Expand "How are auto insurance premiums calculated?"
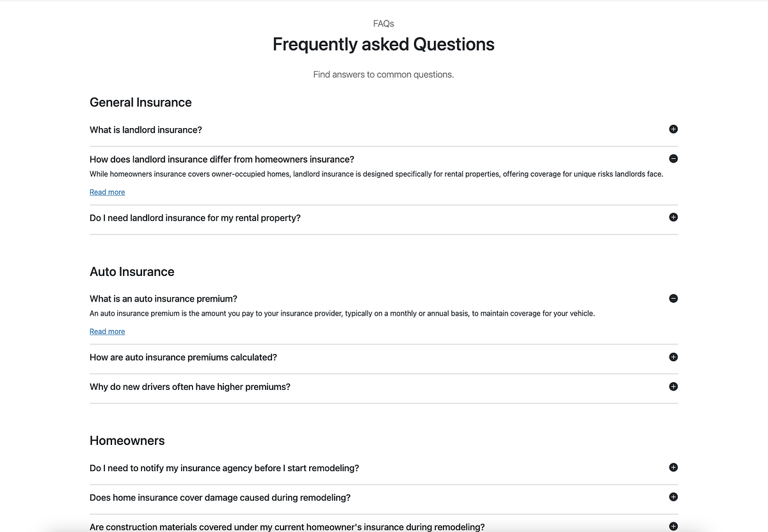This screenshot has width=768, height=532. pos(673,357)
